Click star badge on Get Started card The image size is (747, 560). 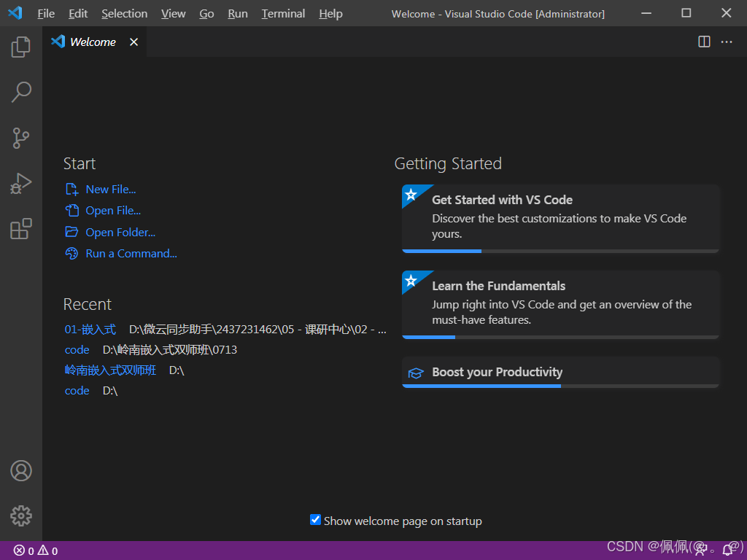click(x=411, y=194)
